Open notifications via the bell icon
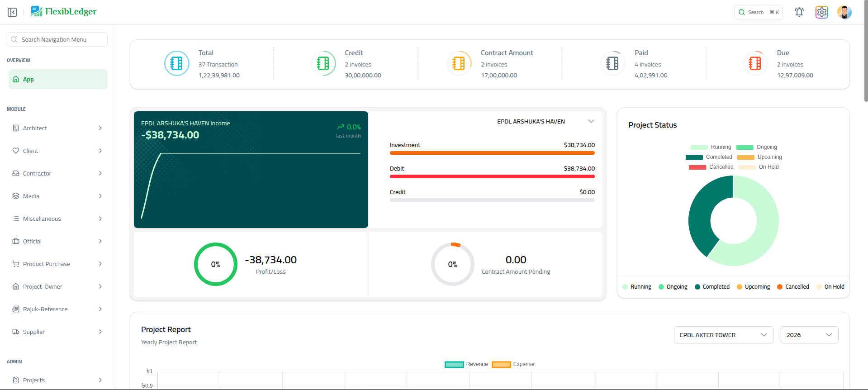This screenshot has width=868, height=390. pos(799,12)
